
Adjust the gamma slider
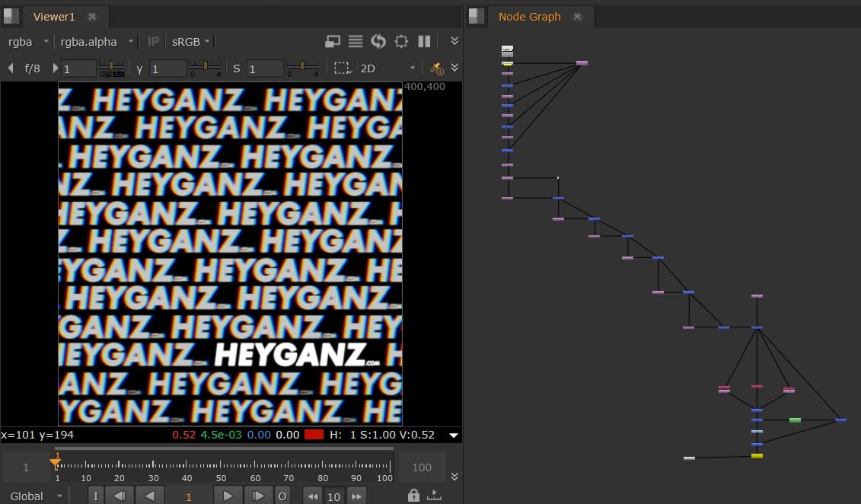click(x=206, y=68)
